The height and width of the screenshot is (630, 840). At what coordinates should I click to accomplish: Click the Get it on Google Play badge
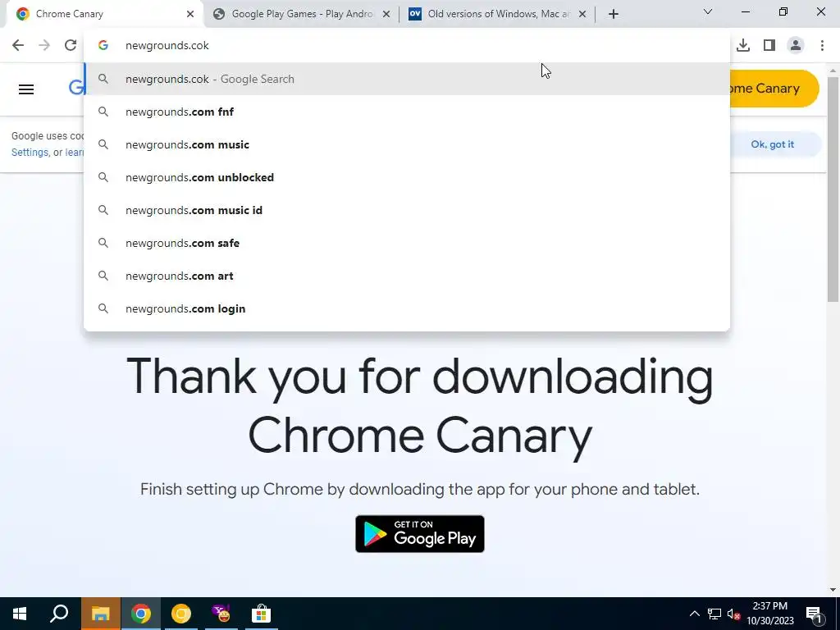pyautogui.click(x=419, y=533)
